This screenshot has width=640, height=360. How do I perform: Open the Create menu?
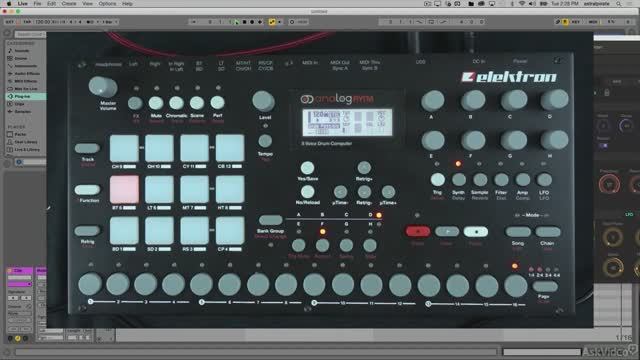tap(69, 4)
